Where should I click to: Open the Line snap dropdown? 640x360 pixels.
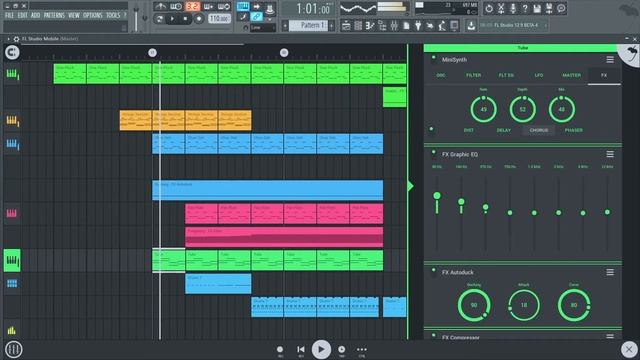(263, 27)
